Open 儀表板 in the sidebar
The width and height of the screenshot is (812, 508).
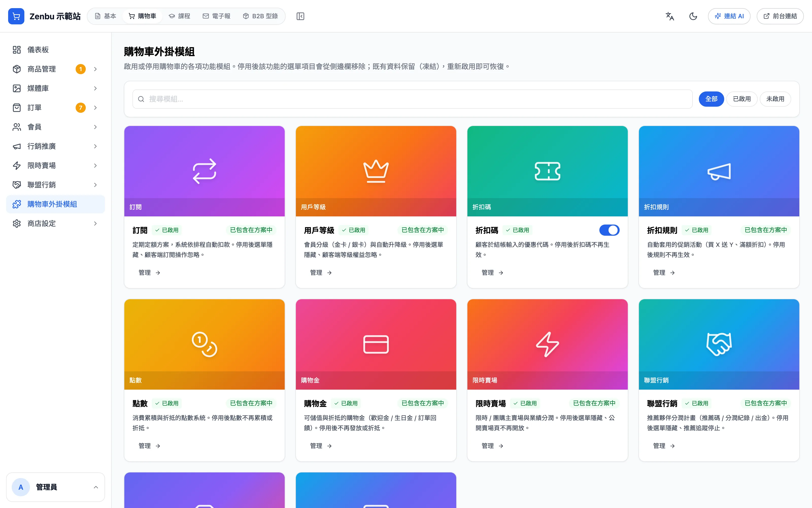click(x=55, y=50)
